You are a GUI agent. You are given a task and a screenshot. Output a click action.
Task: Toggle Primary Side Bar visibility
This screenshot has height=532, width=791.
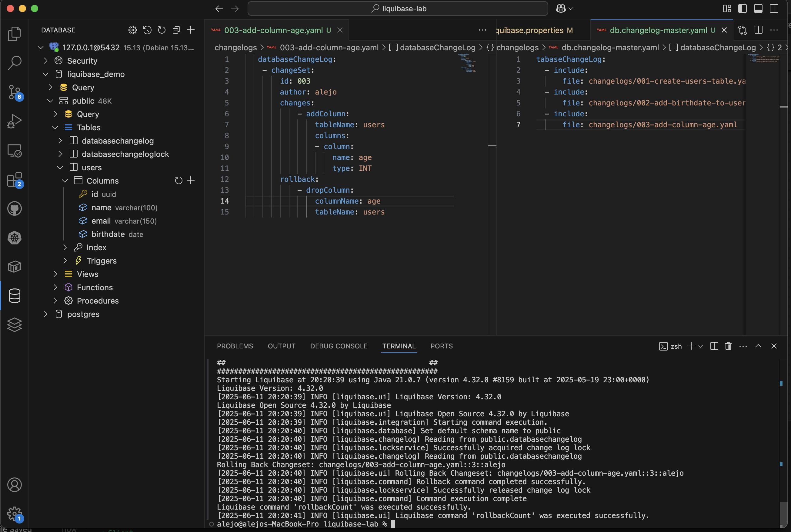743,8
